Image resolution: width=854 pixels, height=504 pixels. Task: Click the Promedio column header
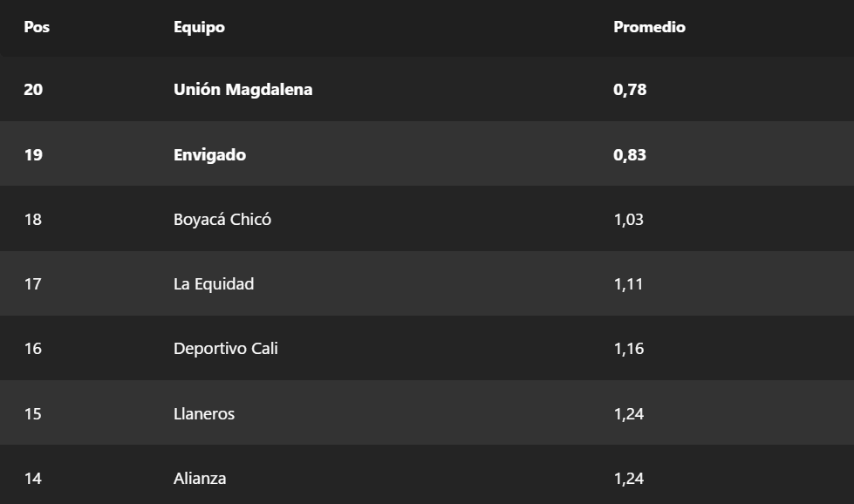649,27
